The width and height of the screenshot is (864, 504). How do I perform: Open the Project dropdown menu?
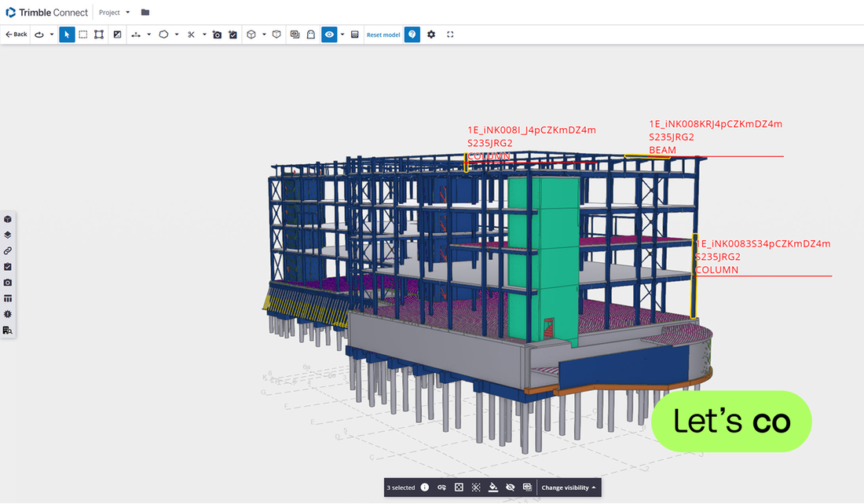[114, 12]
